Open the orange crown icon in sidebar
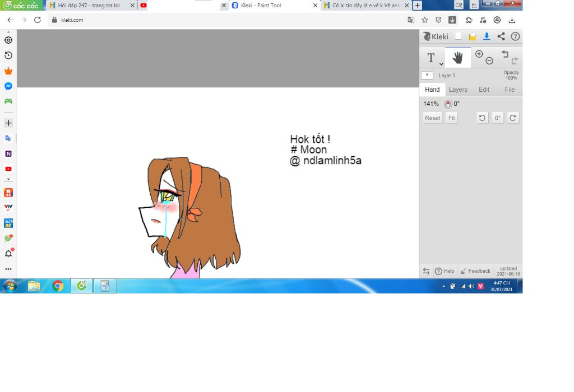 [8, 71]
